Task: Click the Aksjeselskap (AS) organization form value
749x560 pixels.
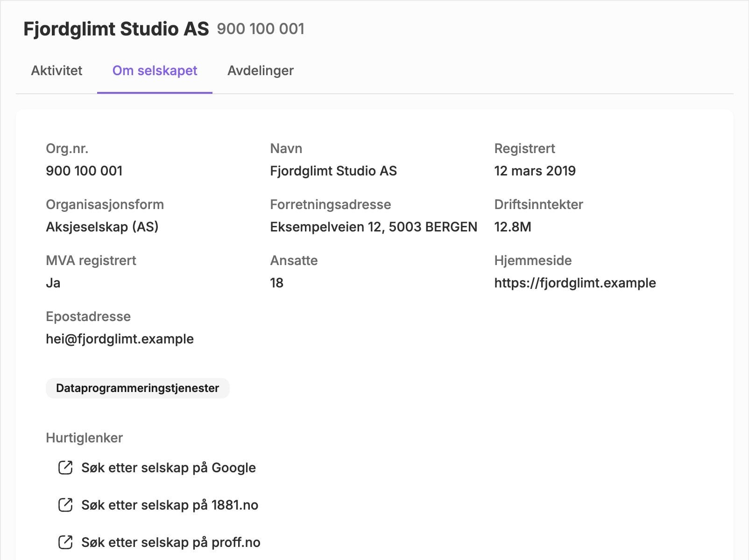Action: pos(102,227)
